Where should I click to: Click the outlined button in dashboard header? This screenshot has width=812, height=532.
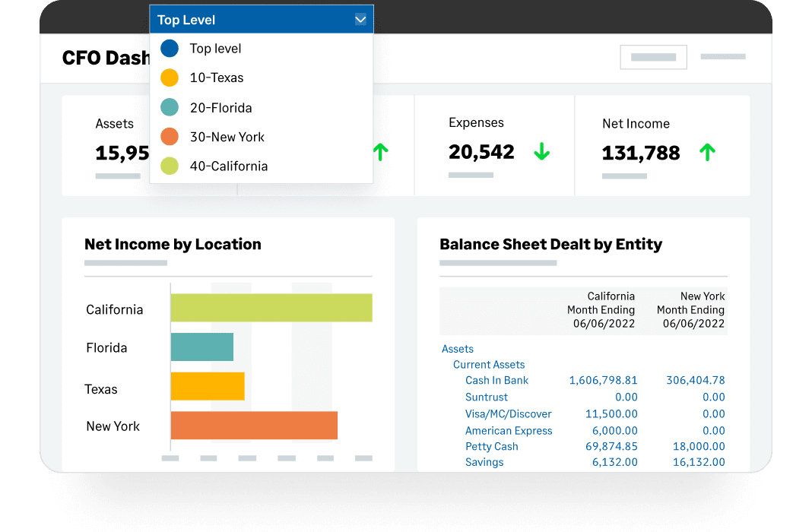click(x=653, y=57)
